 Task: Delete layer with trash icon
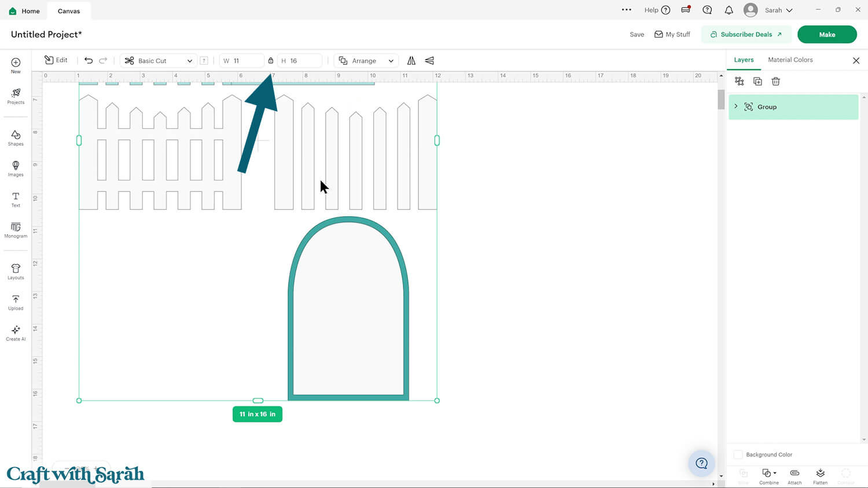click(x=775, y=82)
